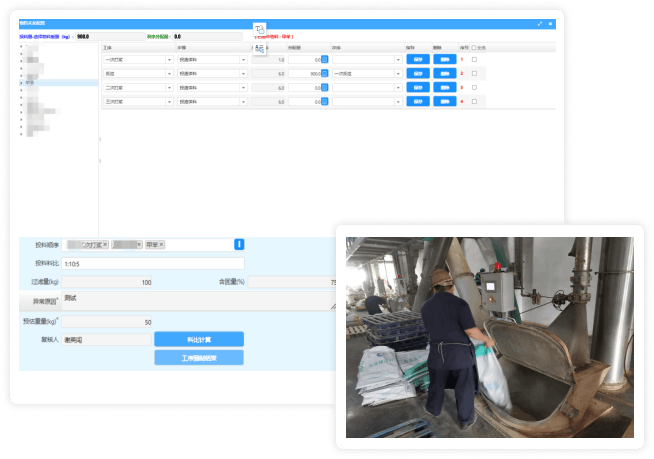
Task: Click the 料比计算 button
Action: [198, 339]
